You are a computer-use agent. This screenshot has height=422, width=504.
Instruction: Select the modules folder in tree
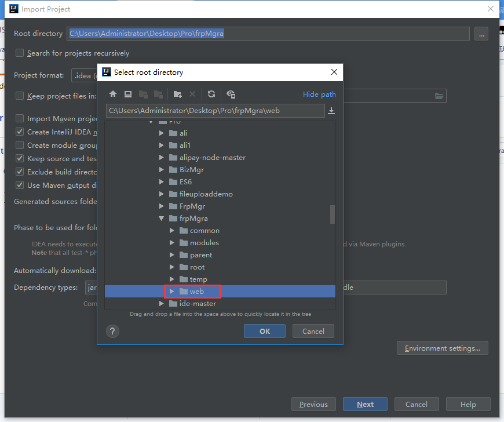click(x=204, y=243)
